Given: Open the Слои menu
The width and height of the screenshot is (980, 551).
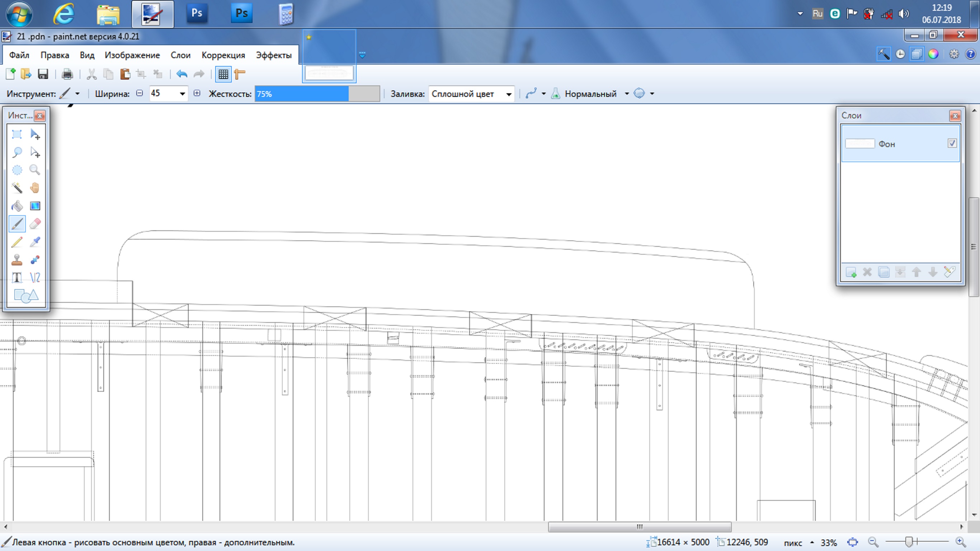Looking at the screenshot, I should point(180,55).
